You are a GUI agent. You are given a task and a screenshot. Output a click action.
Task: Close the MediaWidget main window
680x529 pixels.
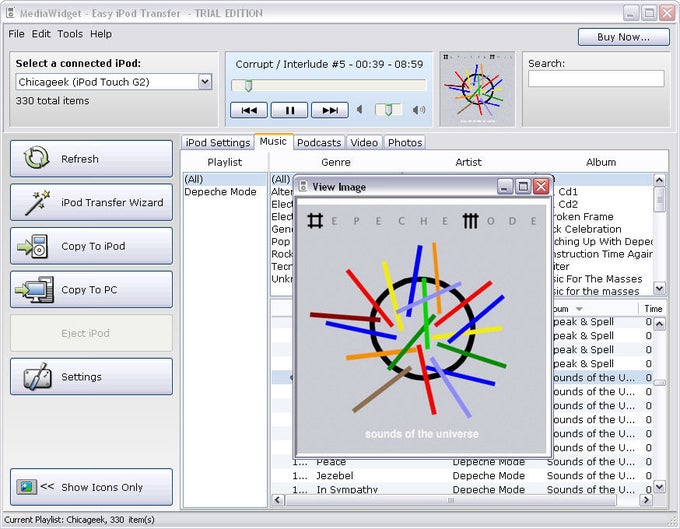click(667, 13)
